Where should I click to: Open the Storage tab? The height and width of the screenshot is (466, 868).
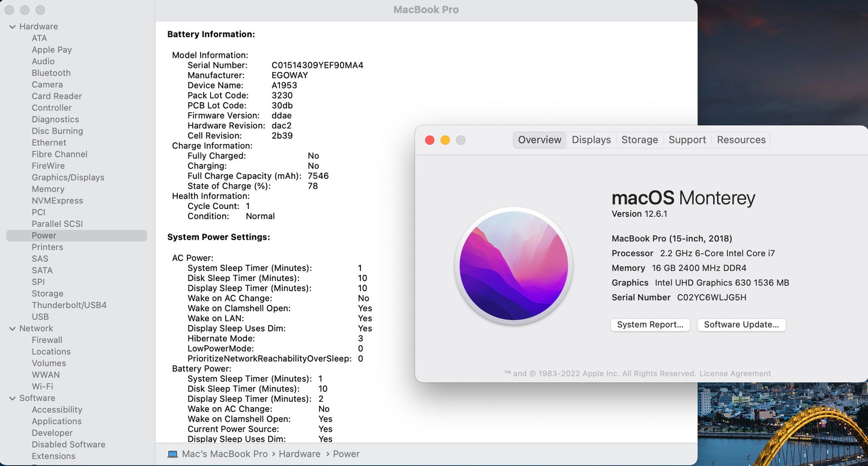tap(639, 140)
